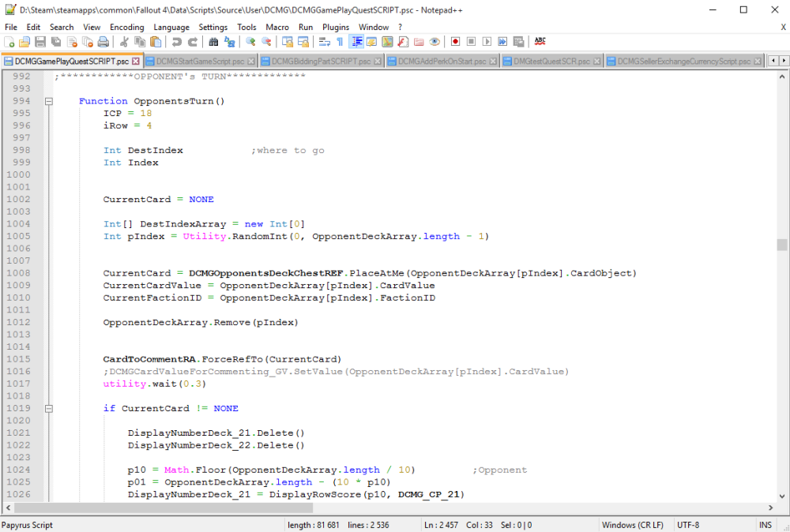Click the vertical scrollbar thumb
Viewport: 790px width, 532px height.
click(782, 245)
